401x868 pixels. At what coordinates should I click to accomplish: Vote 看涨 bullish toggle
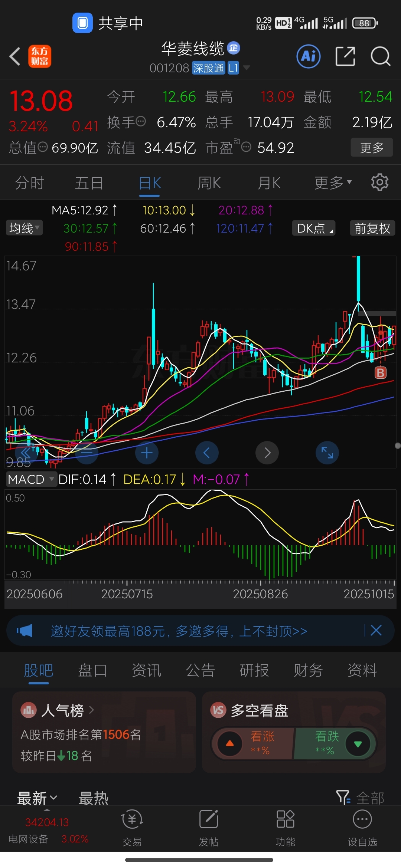[252, 744]
